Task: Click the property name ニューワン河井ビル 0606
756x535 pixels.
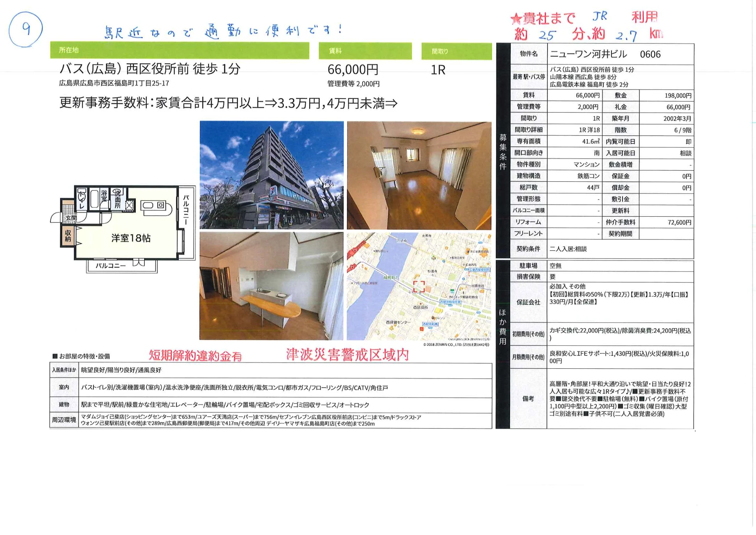Action: click(x=605, y=54)
